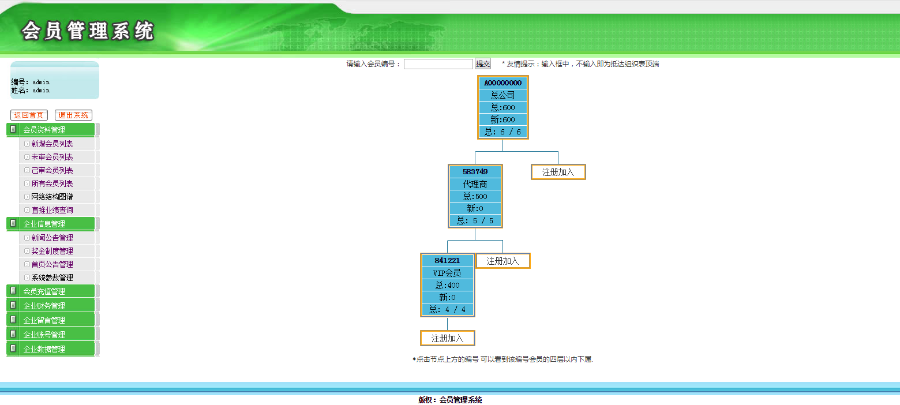The image size is (900, 405).
Task: Open 直推业绩查询 in sidebar
Action: tap(52, 210)
